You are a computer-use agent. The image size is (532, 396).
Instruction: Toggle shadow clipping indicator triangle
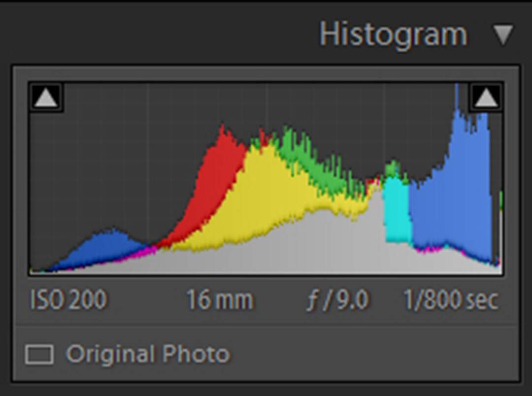(x=46, y=98)
